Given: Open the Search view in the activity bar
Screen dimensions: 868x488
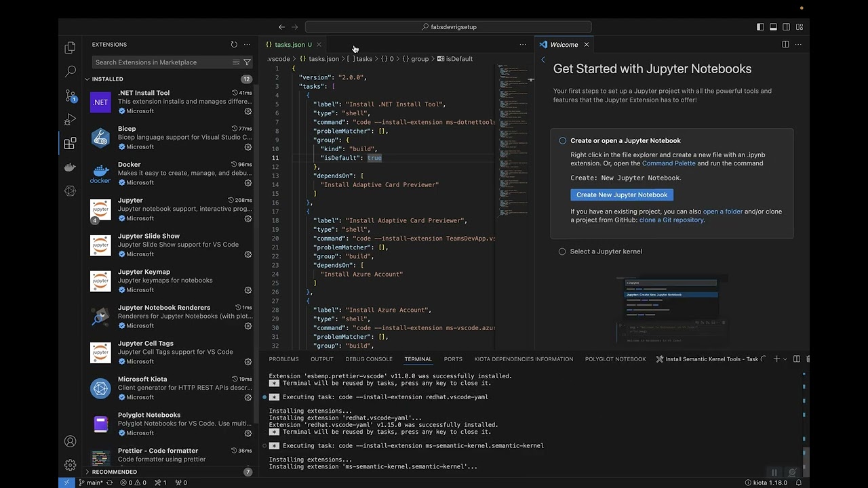Looking at the screenshot, I should coord(70,71).
